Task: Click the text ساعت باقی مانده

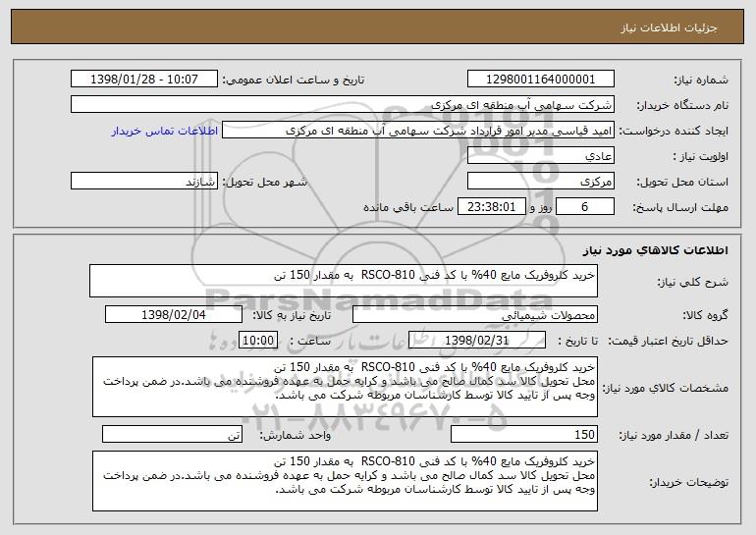Action: tap(407, 208)
